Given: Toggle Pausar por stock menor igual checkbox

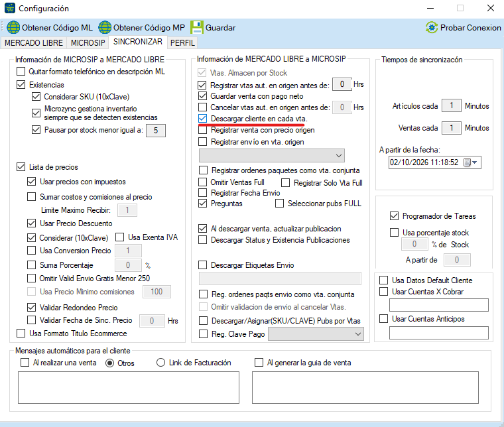Looking at the screenshot, I should (x=36, y=130).
